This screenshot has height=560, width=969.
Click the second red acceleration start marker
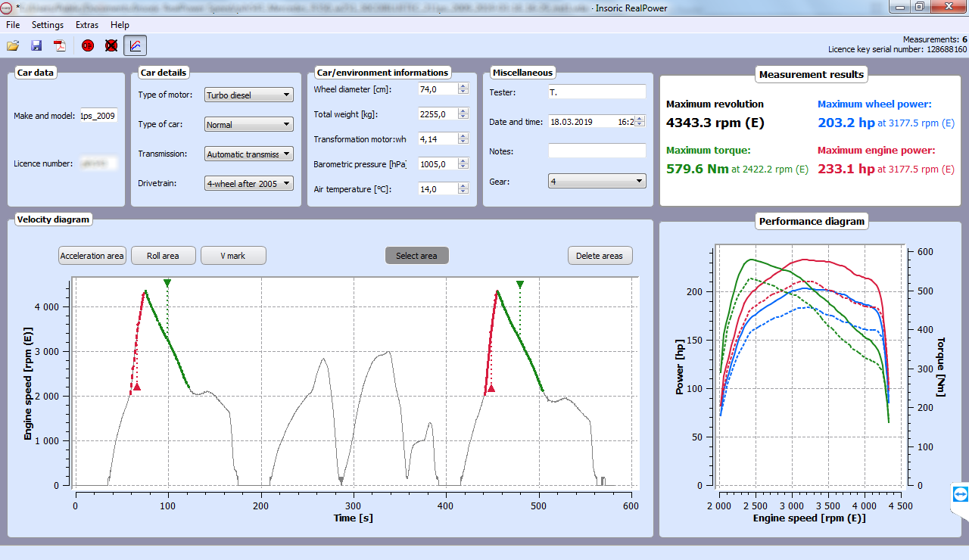point(491,388)
